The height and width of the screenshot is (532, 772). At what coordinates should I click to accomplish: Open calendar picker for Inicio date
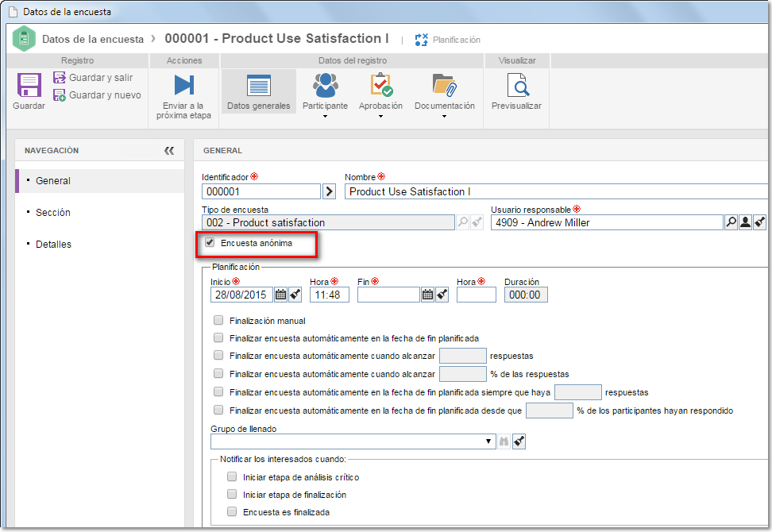tap(280, 295)
